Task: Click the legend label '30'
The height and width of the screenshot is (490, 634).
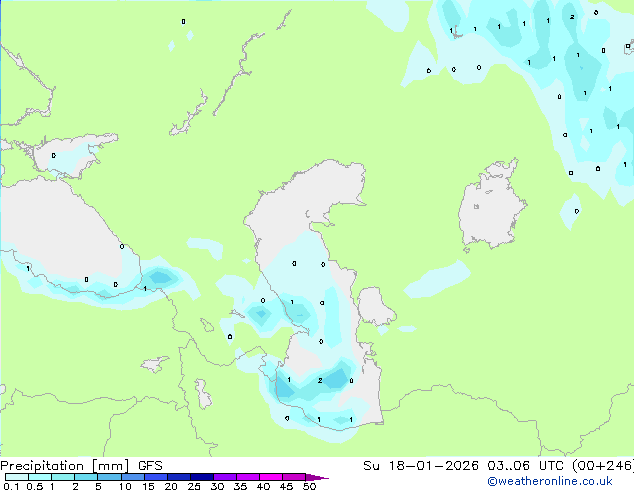Action: pos(217,486)
